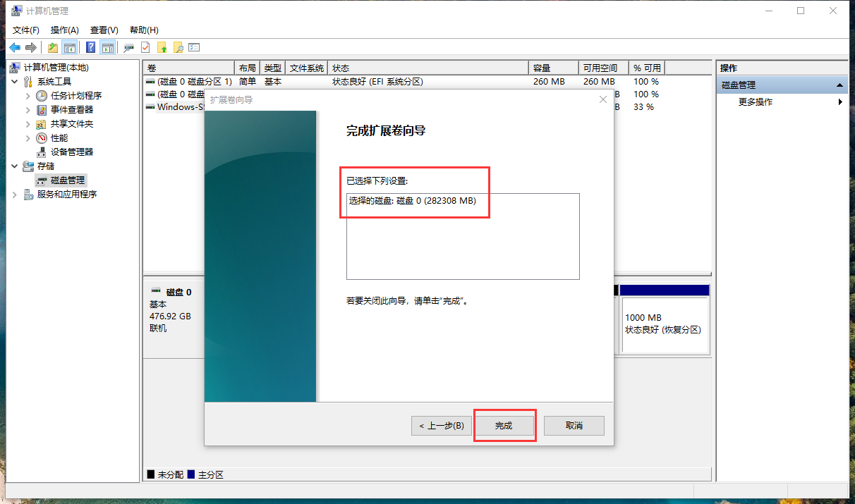This screenshot has height=504, width=855.
Task: Sort by the 状态 column header
Action: 428,68
